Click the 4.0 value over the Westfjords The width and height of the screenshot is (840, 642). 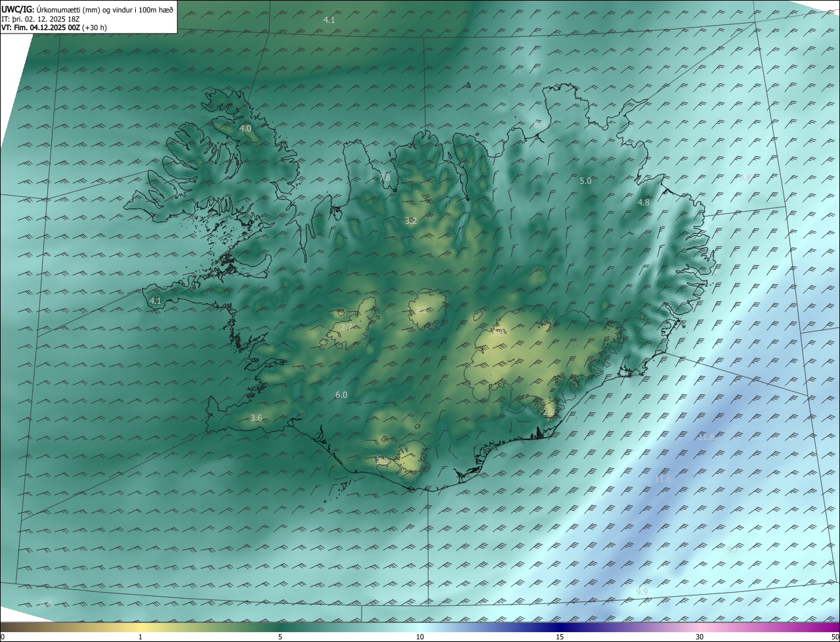pyautogui.click(x=245, y=128)
